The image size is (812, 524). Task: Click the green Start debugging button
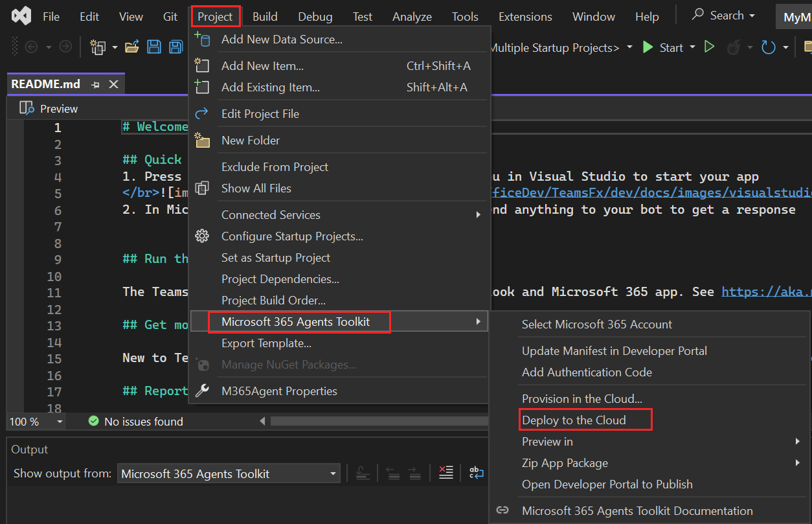[x=662, y=47]
